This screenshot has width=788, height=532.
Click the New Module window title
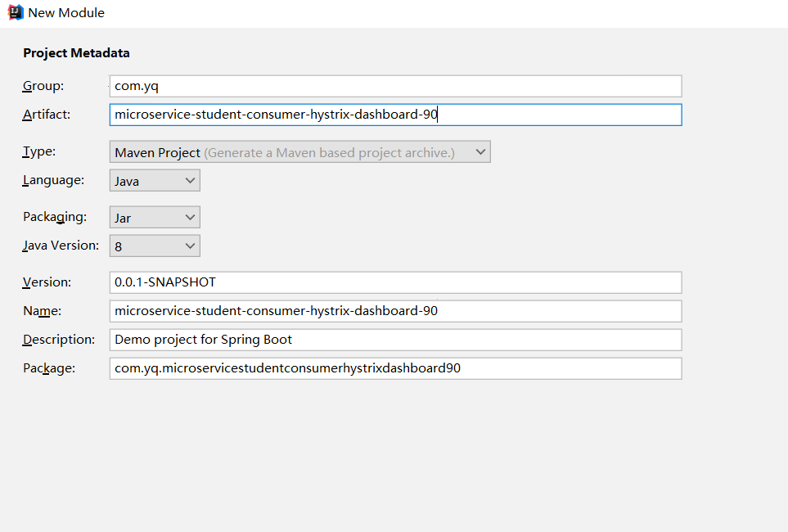66,13
